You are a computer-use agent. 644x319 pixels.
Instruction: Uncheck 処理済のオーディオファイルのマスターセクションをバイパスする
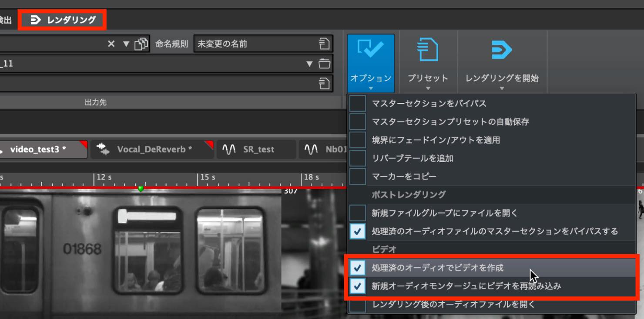point(358,231)
